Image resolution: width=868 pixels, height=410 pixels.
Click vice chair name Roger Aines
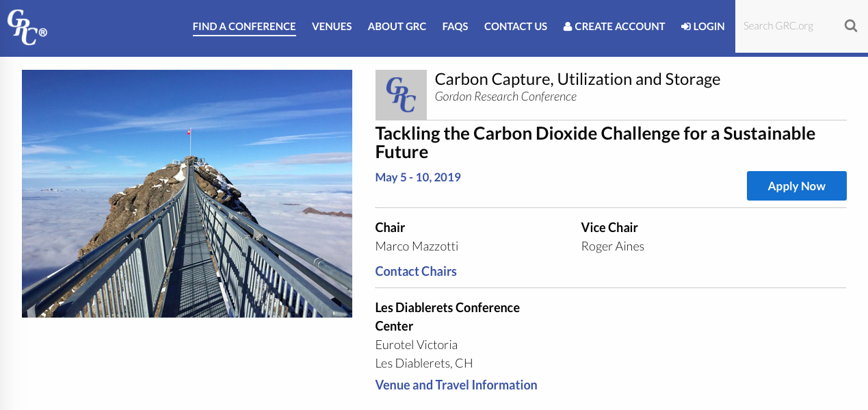coord(612,246)
